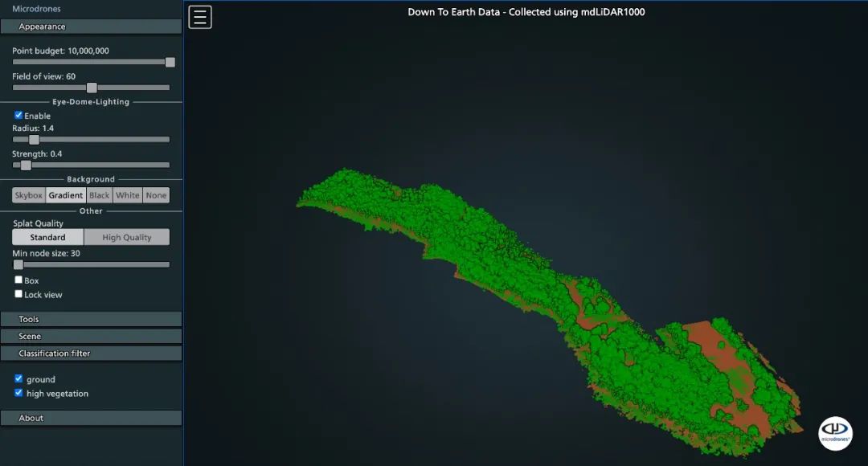868x466 pixels.
Task: Collapse the Appearance section
Action: (91, 27)
